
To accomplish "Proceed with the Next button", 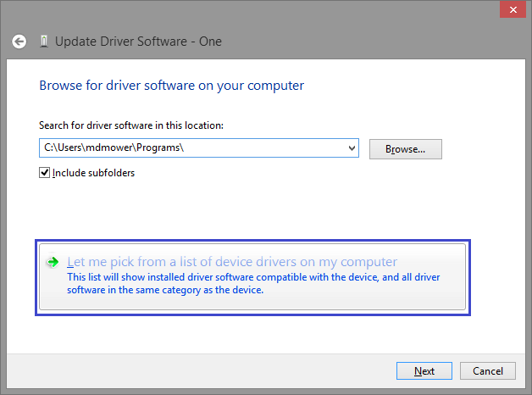I will tap(424, 371).
